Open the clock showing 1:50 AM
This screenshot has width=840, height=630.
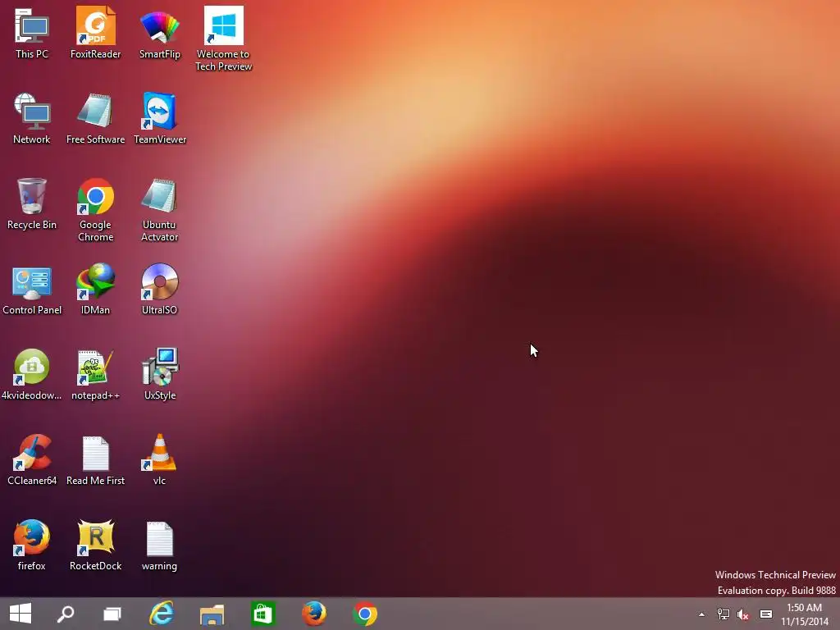[x=804, y=614]
